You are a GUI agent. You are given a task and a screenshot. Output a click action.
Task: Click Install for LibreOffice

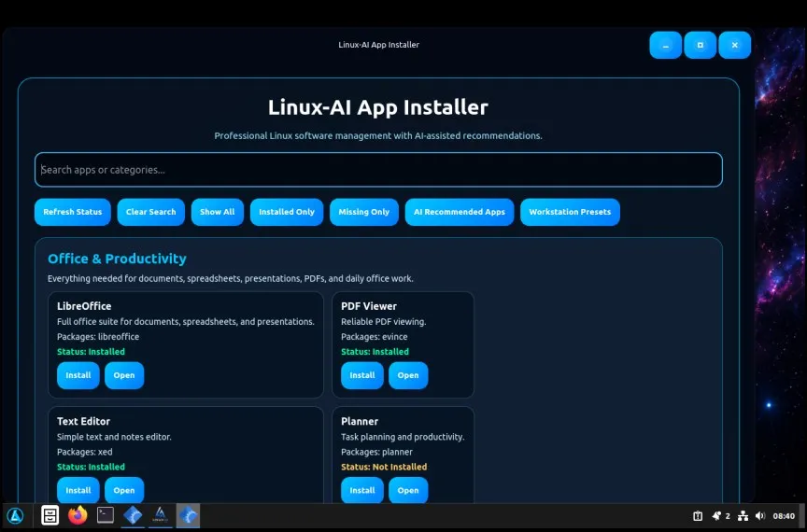tap(78, 375)
